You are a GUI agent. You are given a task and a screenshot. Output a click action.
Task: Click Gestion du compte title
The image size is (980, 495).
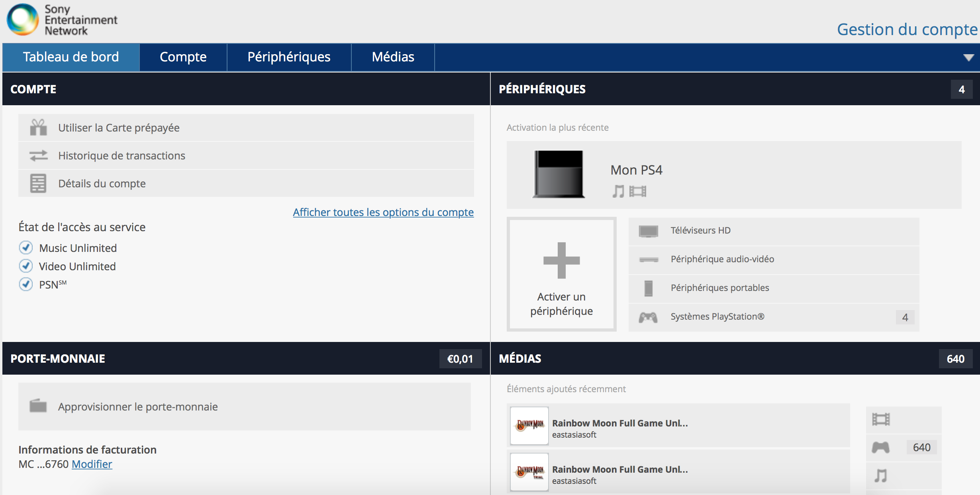[x=907, y=29]
